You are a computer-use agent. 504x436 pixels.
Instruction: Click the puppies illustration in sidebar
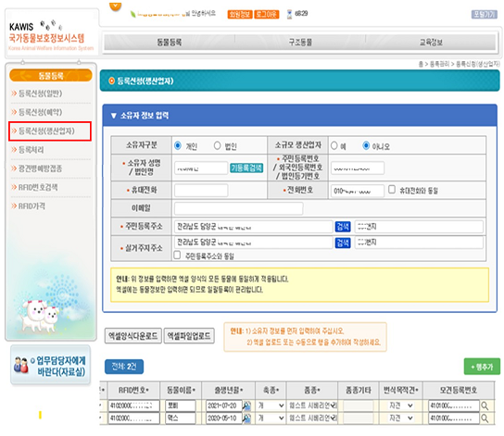(x=39, y=316)
